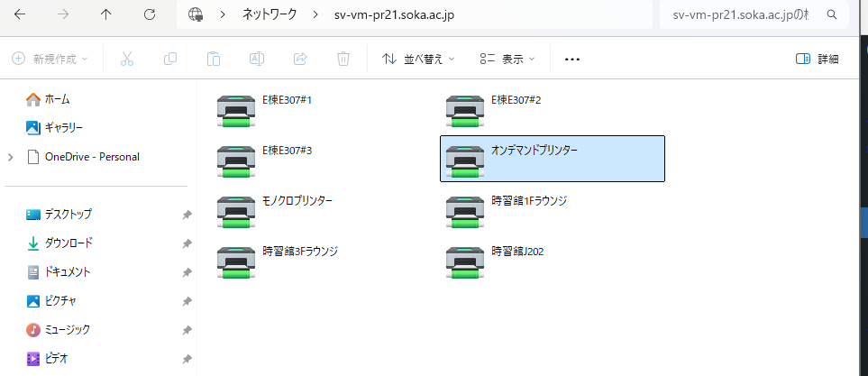Image resolution: width=868 pixels, height=376 pixels.
Task: Click the Share icon in toolbar
Action: coord(300,59)
